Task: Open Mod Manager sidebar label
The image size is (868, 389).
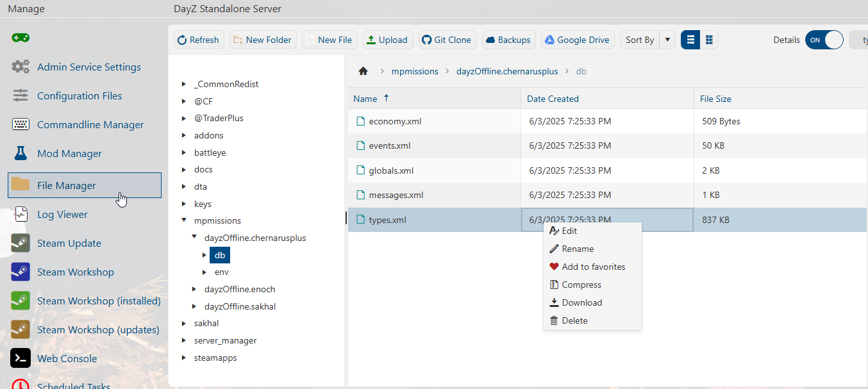Action: [69, 153]
